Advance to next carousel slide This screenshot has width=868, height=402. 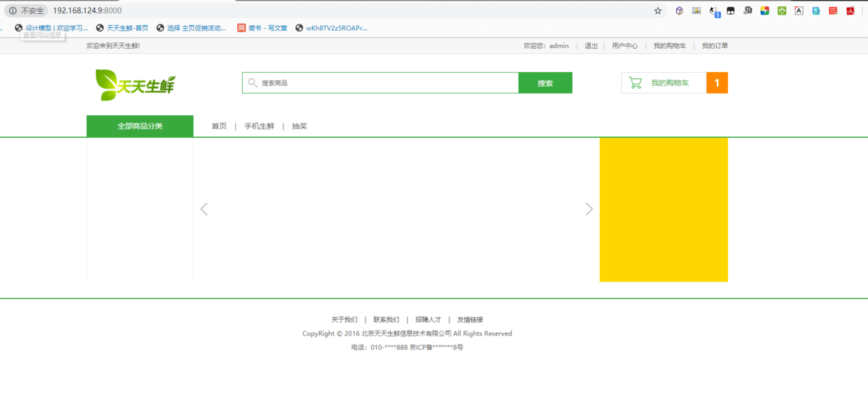pos(589,209)
